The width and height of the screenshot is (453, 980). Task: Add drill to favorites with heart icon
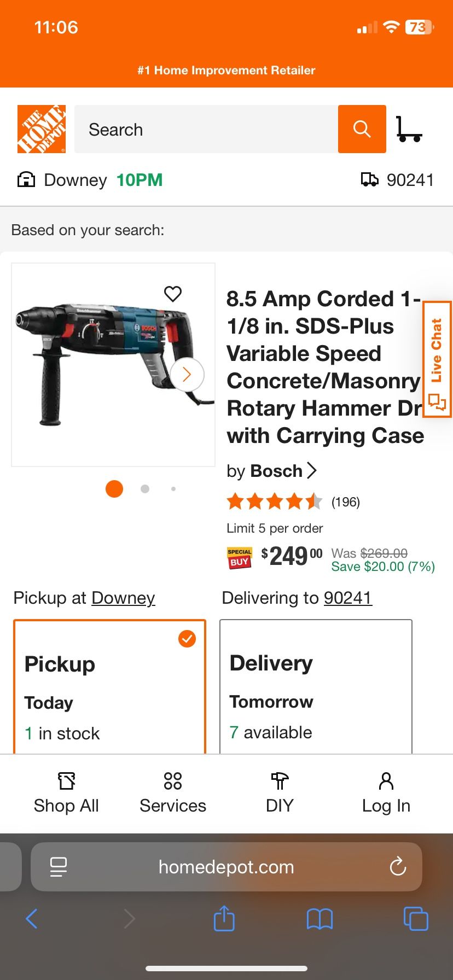pos(173,294)
